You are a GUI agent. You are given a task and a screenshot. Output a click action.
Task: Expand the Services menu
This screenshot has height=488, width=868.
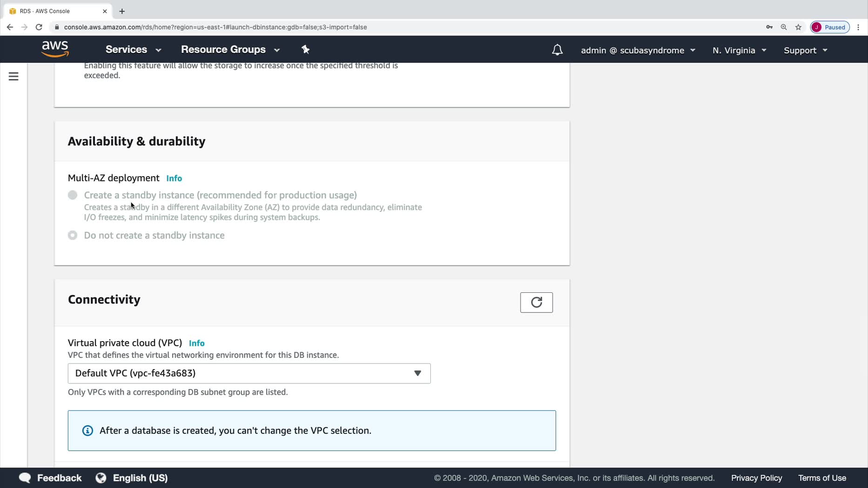(x=134, y=50)
